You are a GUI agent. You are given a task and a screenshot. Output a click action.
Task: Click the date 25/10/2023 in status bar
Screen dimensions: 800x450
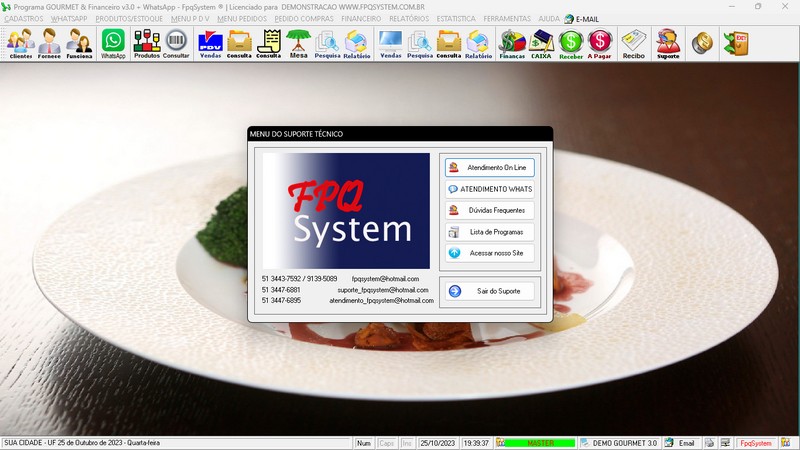tap(437, 443)
